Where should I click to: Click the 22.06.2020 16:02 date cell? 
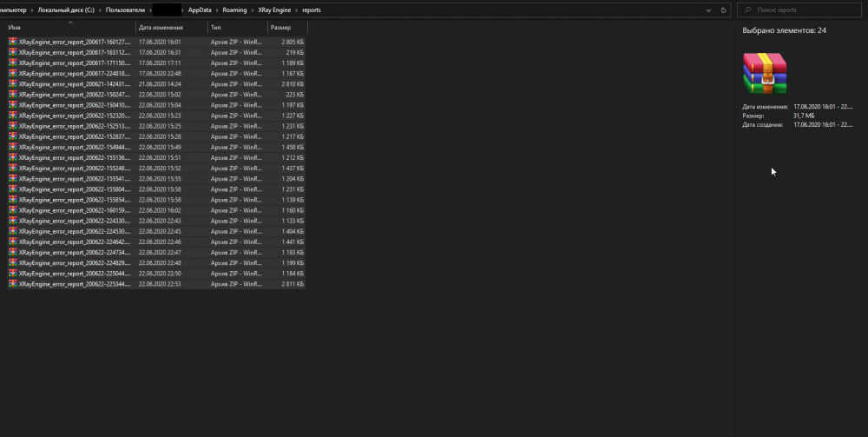pos(160,210)
